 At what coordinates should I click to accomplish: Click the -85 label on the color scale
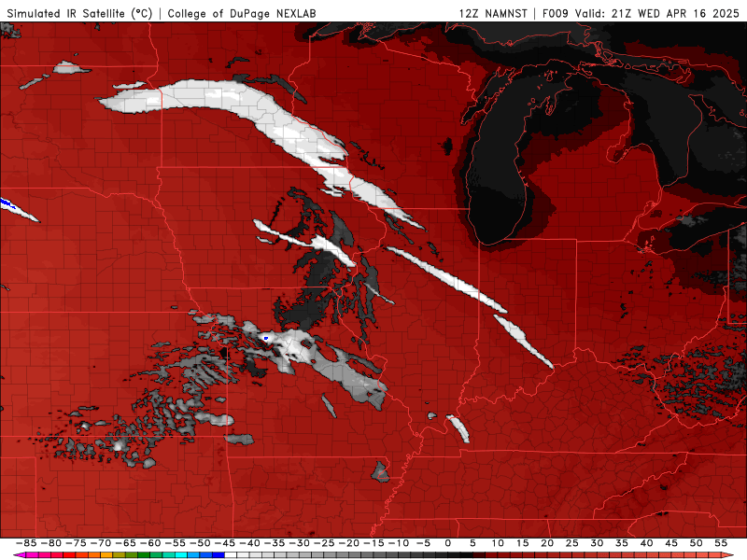coord(26,543)
